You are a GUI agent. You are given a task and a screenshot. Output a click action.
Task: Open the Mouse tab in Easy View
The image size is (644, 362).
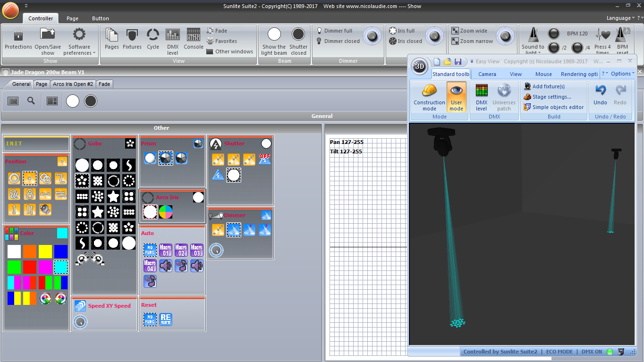(x=543, y=74)
